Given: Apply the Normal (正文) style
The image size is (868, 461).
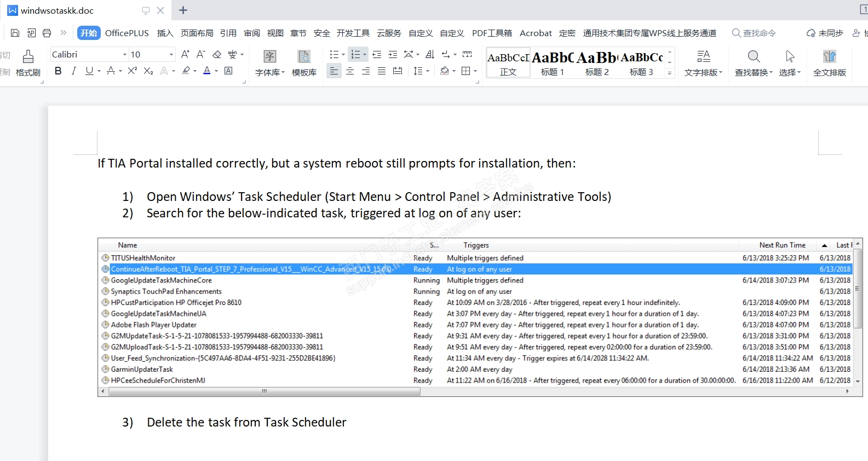Looking at the screenshot, I should tap(508, 64).
